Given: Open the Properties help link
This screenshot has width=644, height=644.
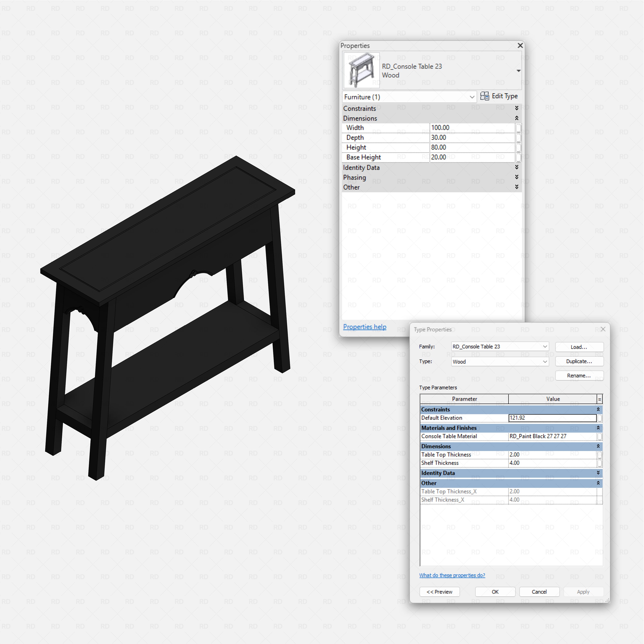Looking at the screenshot, I should 364,327.
